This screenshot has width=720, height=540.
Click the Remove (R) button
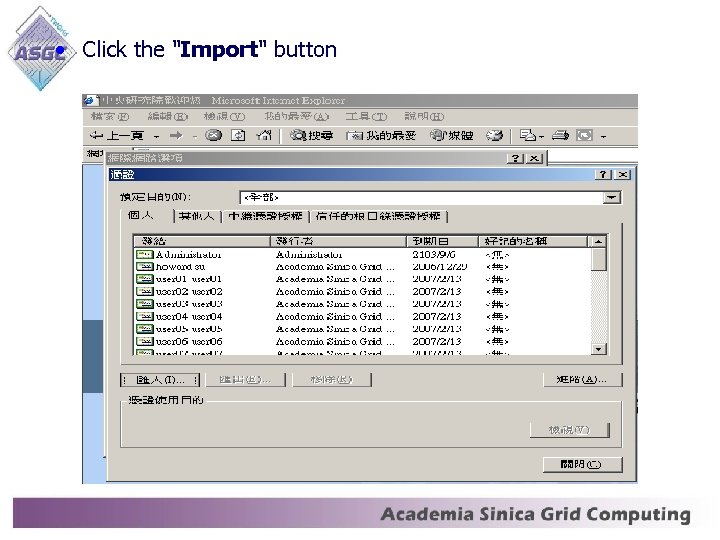[x=332, y=380]
